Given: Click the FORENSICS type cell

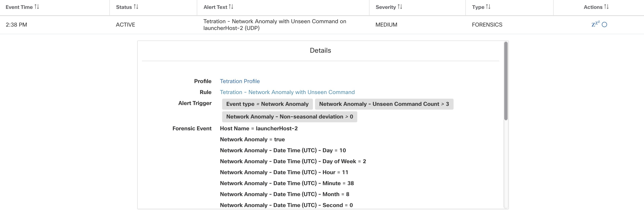Looking at the screenshot, I should 486,25.
